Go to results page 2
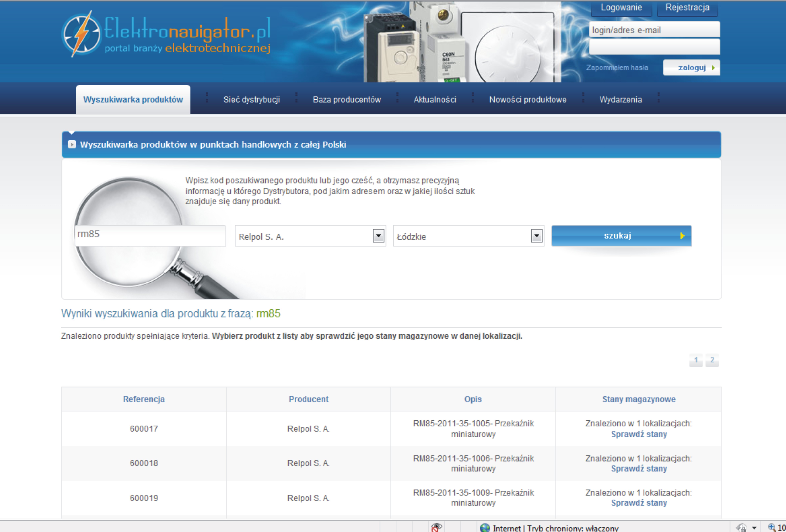The width and height of the screenshot is (786, 532). point(712,360)
